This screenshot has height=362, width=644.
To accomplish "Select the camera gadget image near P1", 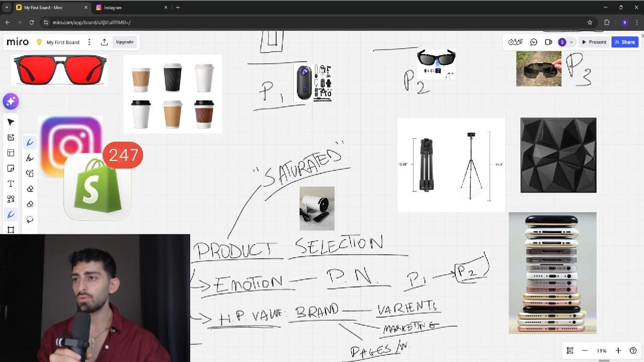I will pyautogui.click(x=313, y=83).
